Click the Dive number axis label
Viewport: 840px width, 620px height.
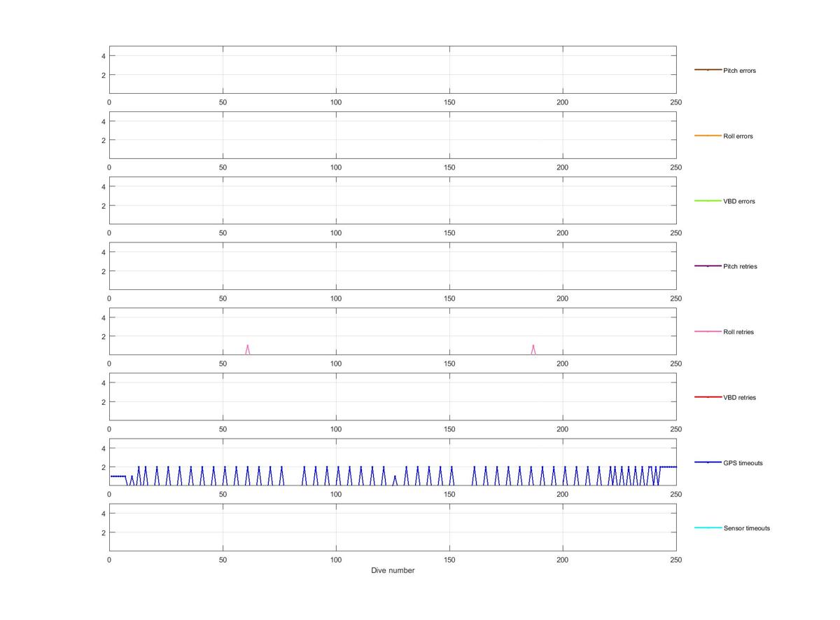(x=393, y=570)
